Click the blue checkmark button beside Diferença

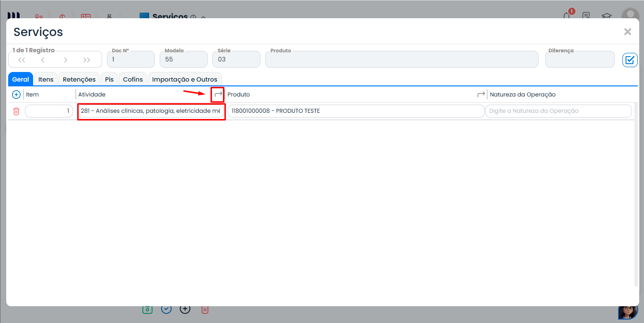[630, 60]
